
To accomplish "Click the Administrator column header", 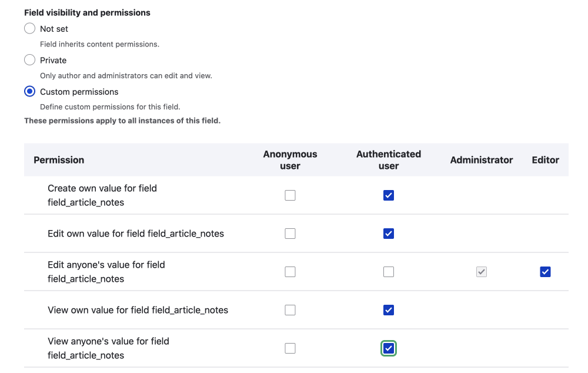I will [482, 159].
